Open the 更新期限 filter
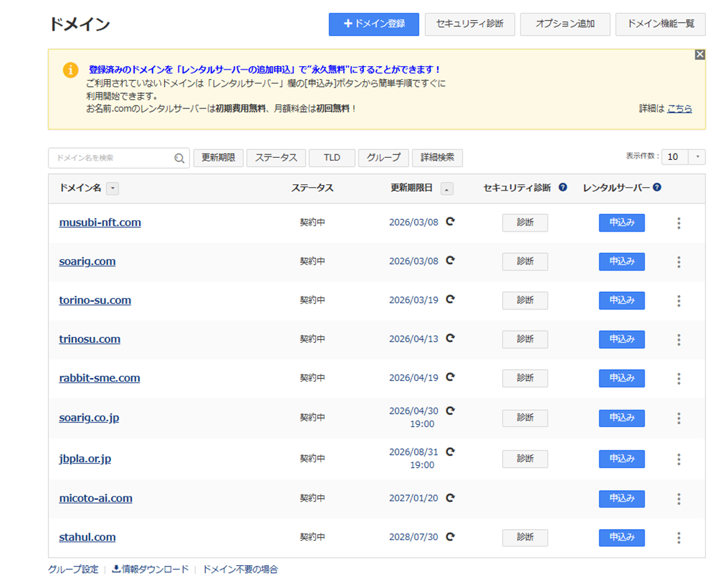728x584 pixels. coord(218,158)
